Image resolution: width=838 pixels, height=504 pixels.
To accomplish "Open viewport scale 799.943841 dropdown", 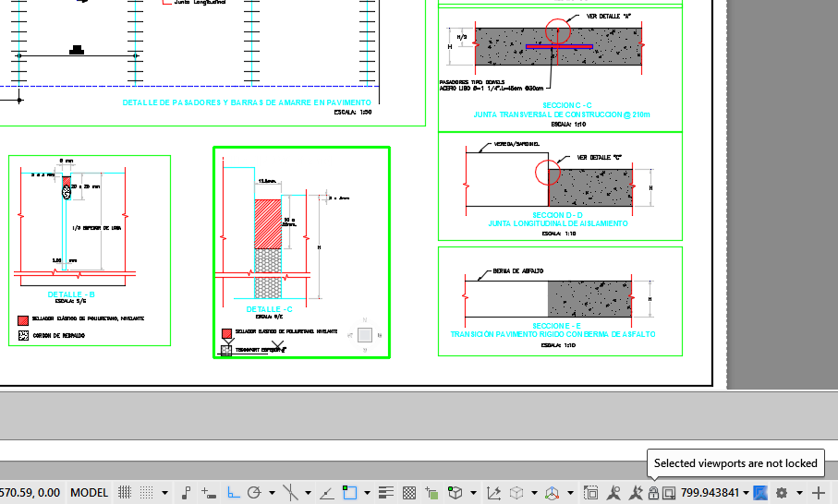I will [x=746, y=493].
